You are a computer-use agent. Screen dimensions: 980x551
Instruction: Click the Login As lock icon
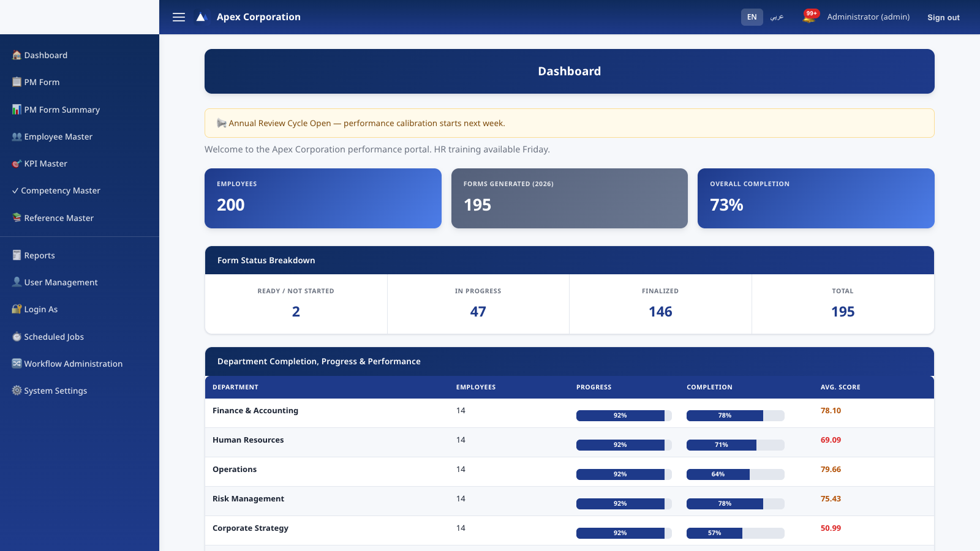[17, 309]
